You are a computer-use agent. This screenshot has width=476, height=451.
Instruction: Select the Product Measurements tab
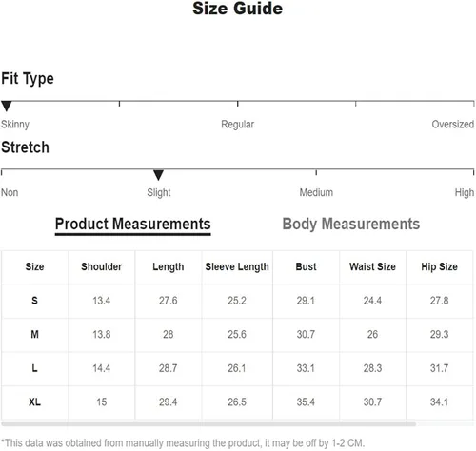pos(133,225)
